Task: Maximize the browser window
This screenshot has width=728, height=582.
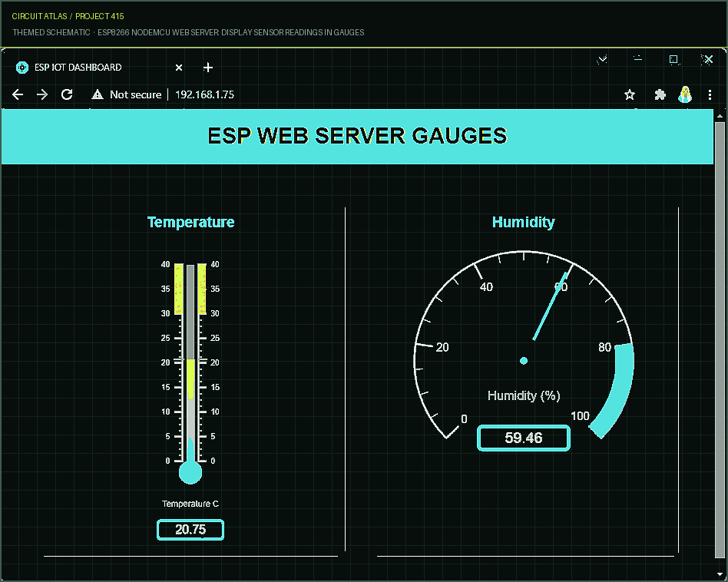Action: tap(673, 59)
